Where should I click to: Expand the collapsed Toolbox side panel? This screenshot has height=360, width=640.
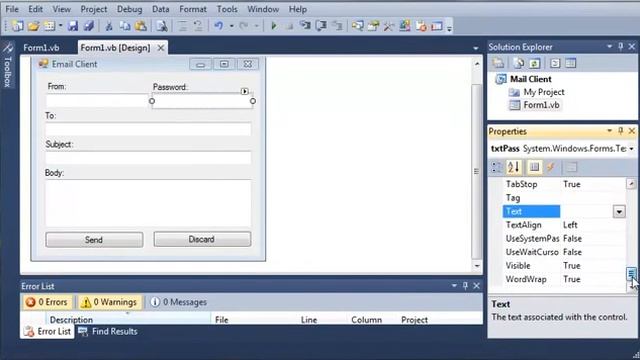coord(8,65)
